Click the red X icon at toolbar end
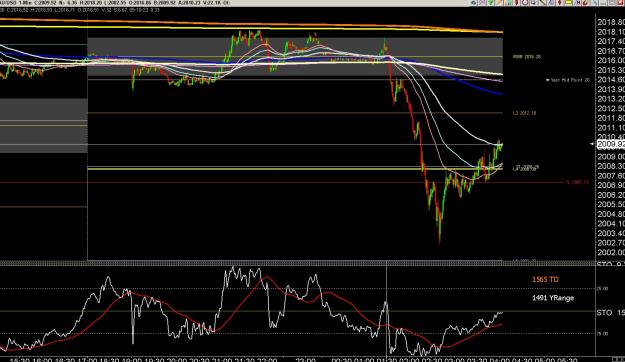Image resolution: width=625 pixels, height=362 pixels. pyautogui.click(x=620, y=2)
